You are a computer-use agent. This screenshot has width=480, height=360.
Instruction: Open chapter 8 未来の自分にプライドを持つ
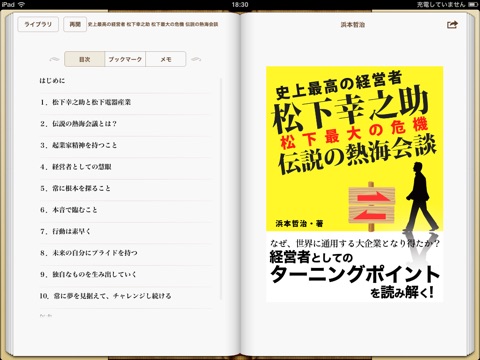[x=126, y=253]
